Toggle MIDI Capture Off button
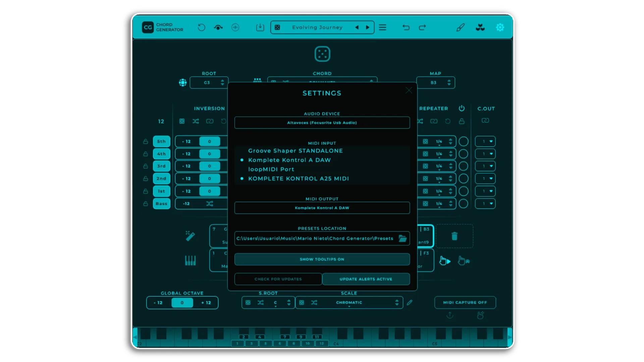Viewport: 644px width, 362px height. tap(465, 302)
